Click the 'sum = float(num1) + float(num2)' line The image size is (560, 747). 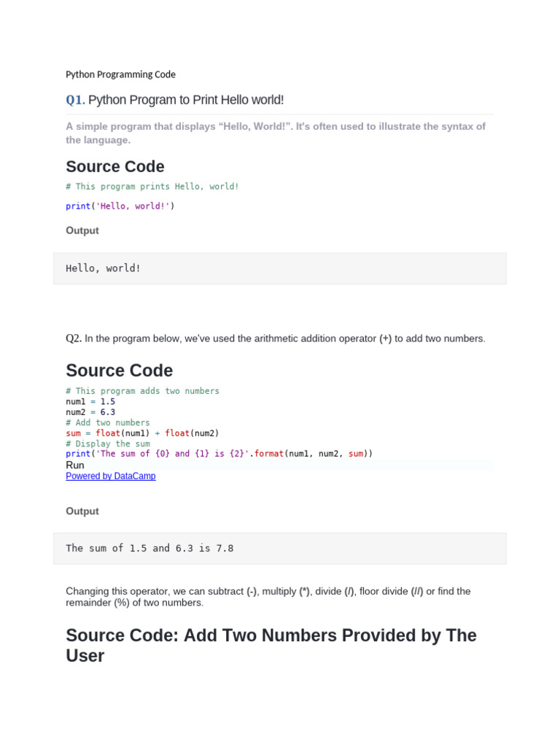tap(142, 433)
